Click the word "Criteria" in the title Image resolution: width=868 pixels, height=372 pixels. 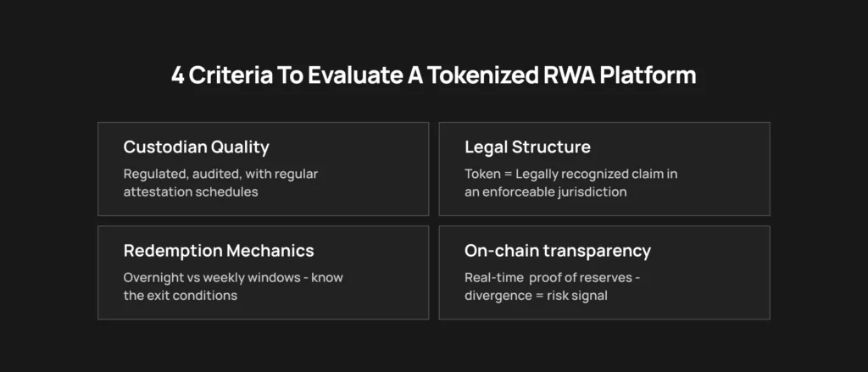pyautogui.click(x=224, y=75)
